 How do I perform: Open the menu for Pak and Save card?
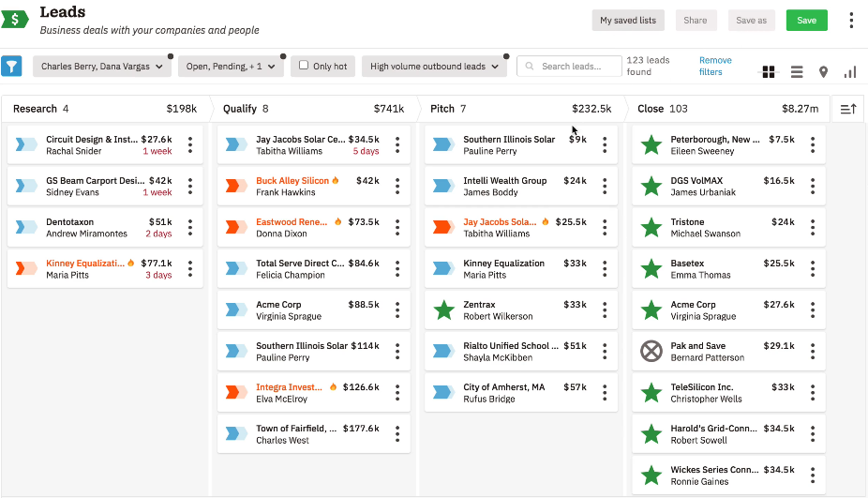(813, 351)
